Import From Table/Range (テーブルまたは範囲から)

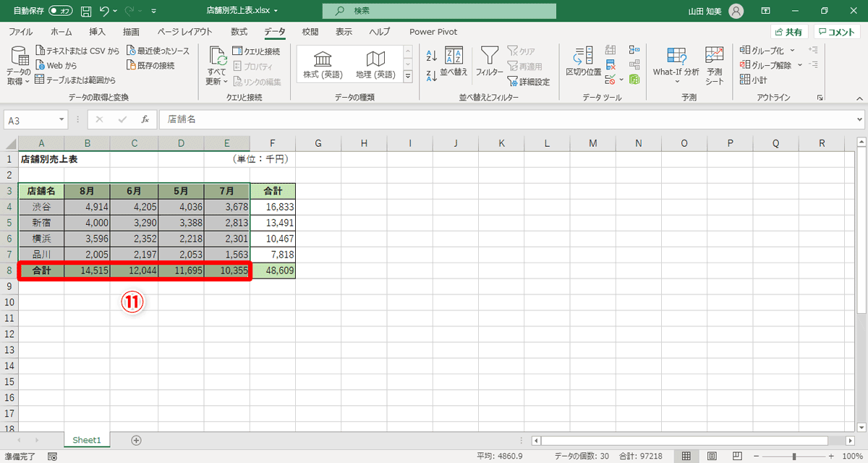click(x=75, y=80)
